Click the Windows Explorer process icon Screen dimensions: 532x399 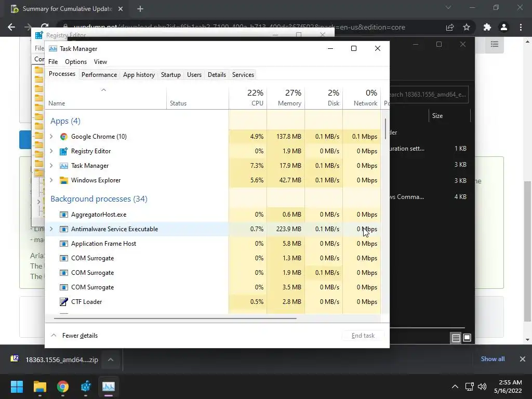63,180
